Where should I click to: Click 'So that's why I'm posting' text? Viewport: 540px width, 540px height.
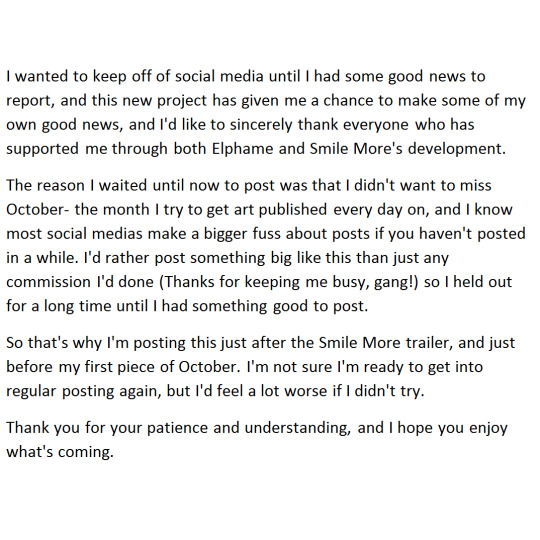click(96, 343)
